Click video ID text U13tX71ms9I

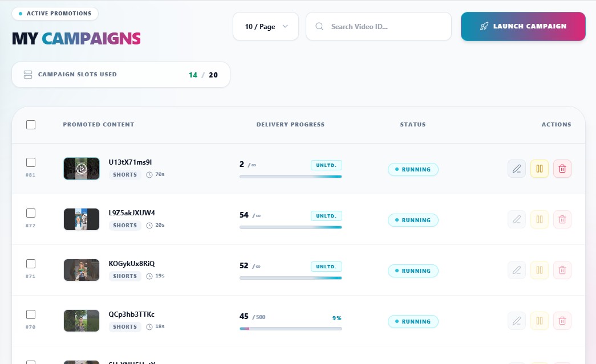(x=130, y=162)
